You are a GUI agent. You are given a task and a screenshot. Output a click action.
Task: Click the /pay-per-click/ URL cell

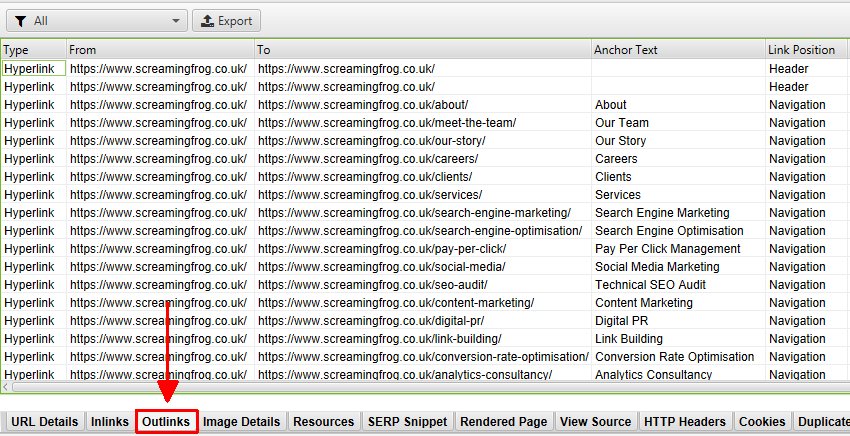pos(423,249)
